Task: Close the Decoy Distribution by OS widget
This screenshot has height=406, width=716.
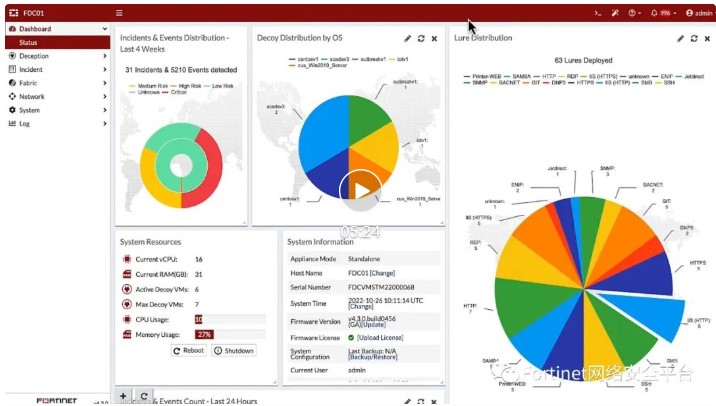Action: (434, 38)
